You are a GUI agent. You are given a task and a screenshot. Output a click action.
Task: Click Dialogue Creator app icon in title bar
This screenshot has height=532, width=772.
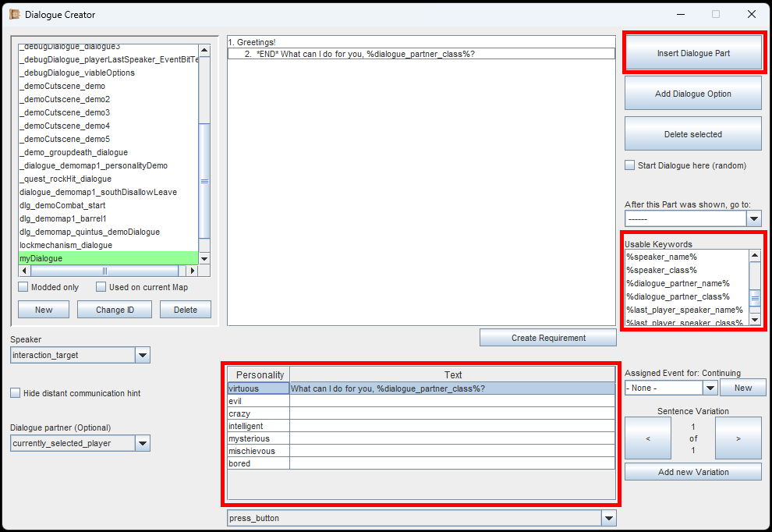click(14, 14)
